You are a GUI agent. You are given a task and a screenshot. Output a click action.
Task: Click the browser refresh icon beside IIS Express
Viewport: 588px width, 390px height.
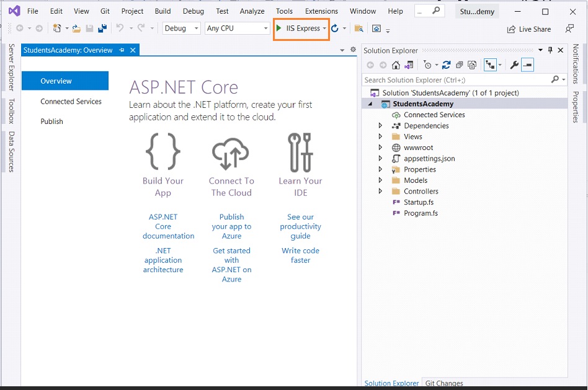334,28
